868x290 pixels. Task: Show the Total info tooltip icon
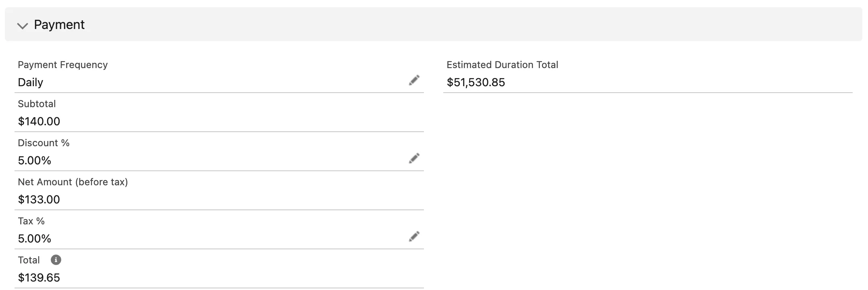point(56,260)
